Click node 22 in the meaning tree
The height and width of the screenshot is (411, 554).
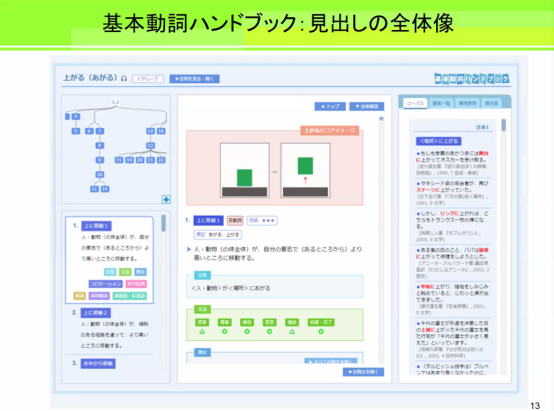point(161,160)
